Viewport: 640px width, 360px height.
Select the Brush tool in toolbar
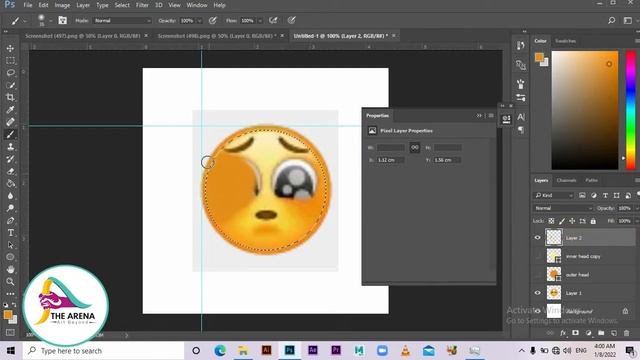coord(10,134)
